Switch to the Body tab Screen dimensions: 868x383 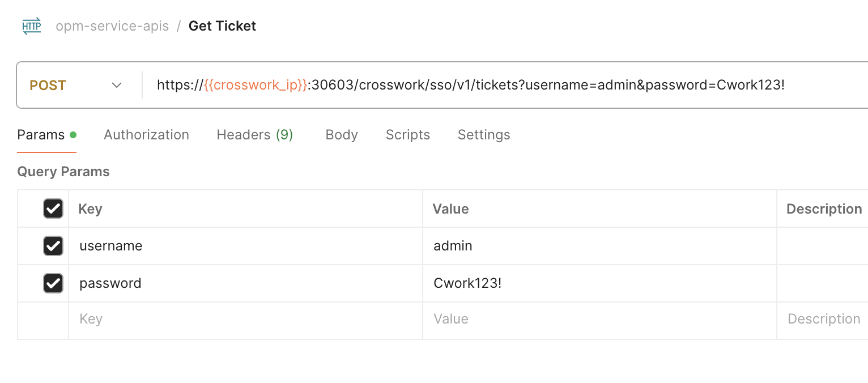tap(342, 135)
